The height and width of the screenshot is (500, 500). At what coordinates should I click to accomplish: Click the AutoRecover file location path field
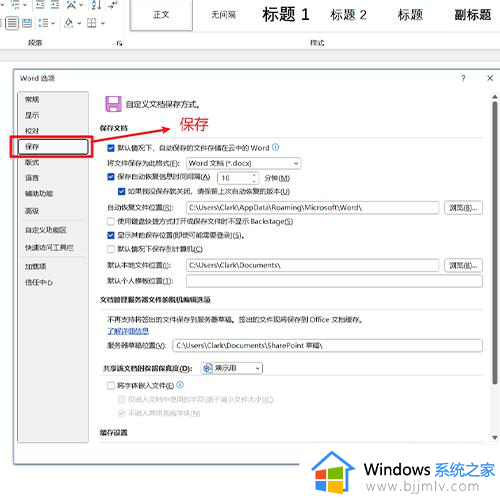click(312, 208)
